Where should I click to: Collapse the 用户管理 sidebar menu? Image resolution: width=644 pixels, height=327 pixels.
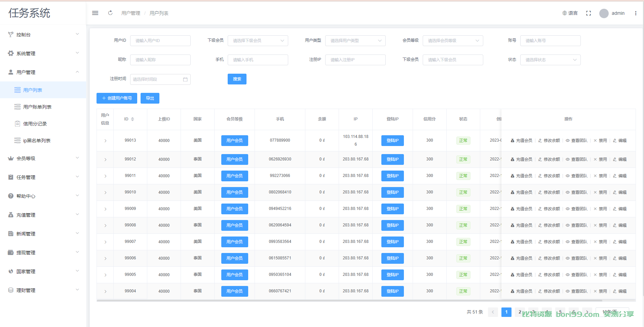43,72
